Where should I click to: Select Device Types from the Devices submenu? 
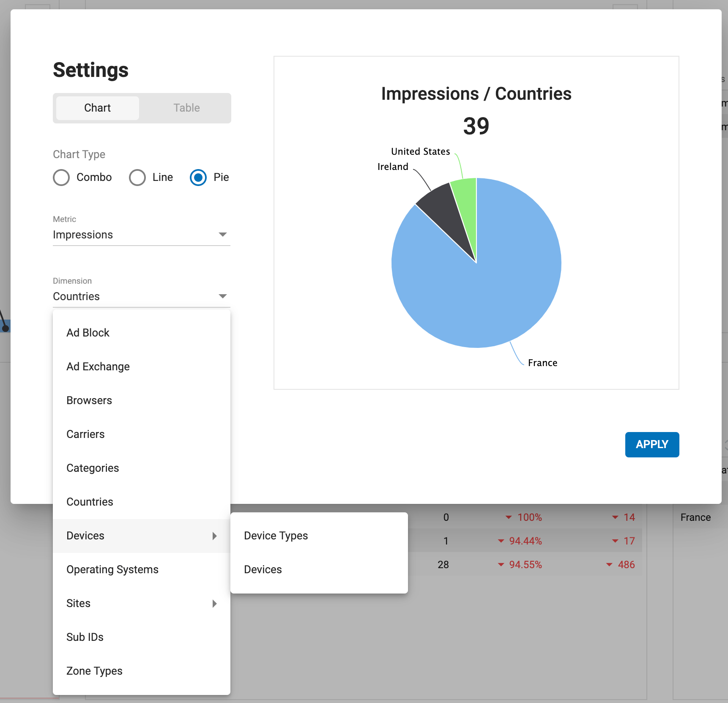coord(276,536)
